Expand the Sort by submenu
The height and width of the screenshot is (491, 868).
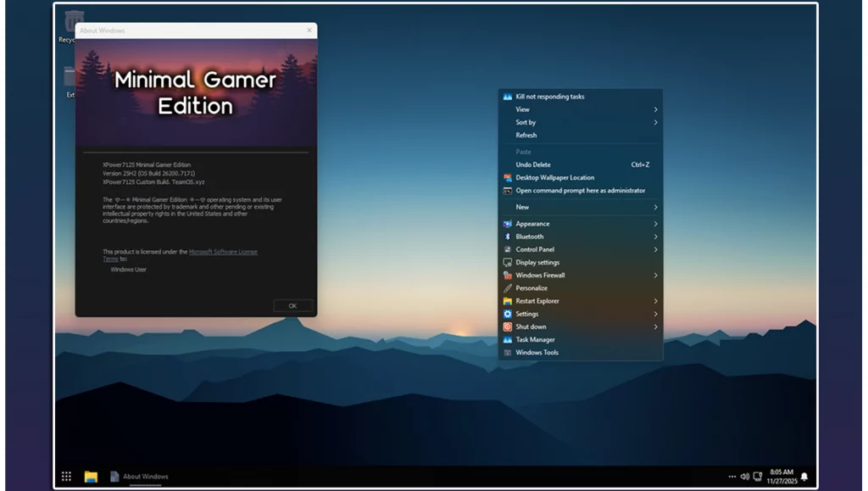[655, 122]
